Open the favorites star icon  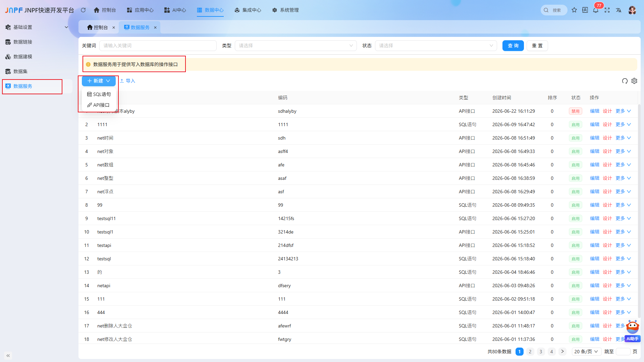click(574, 10)
